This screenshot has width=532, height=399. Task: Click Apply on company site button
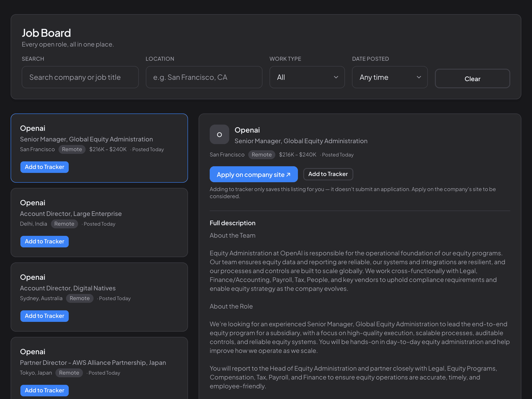254,174
